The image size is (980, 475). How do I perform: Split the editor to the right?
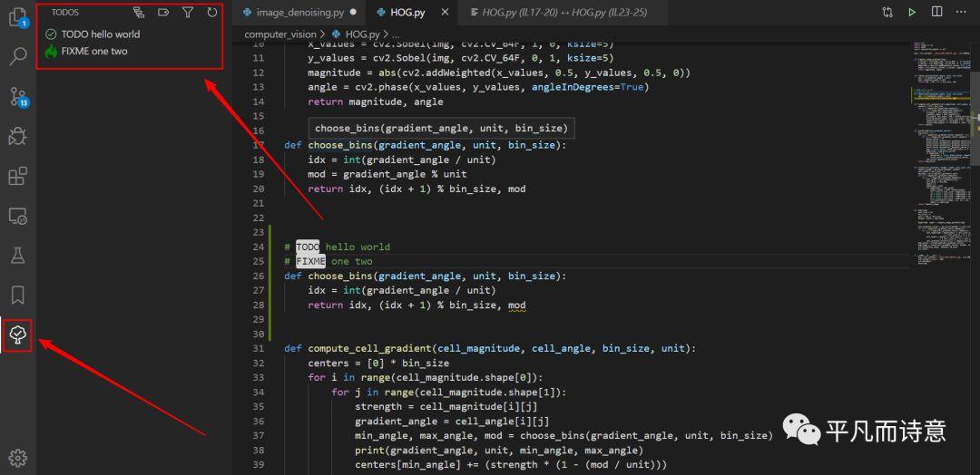tap(936, 12)
